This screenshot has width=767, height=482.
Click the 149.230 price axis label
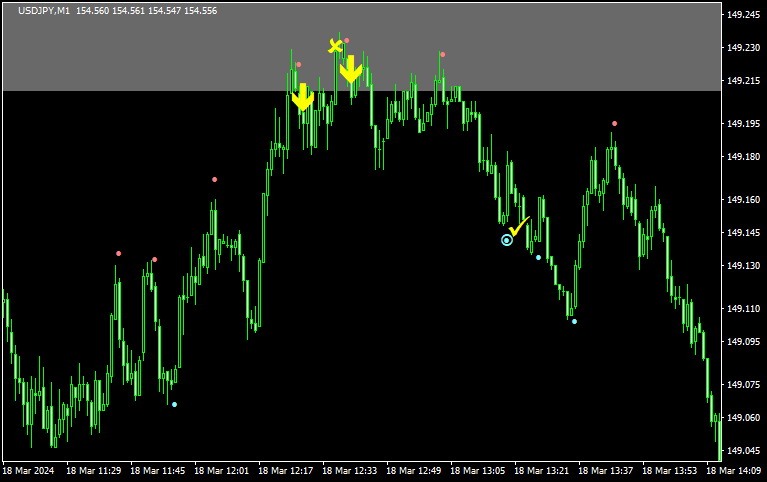(742, 47)
